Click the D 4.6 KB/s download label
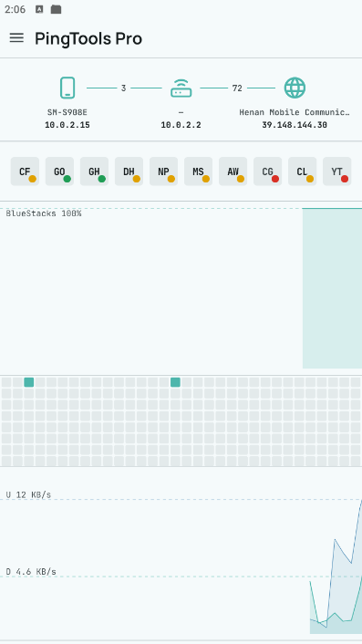 point(31,571)
